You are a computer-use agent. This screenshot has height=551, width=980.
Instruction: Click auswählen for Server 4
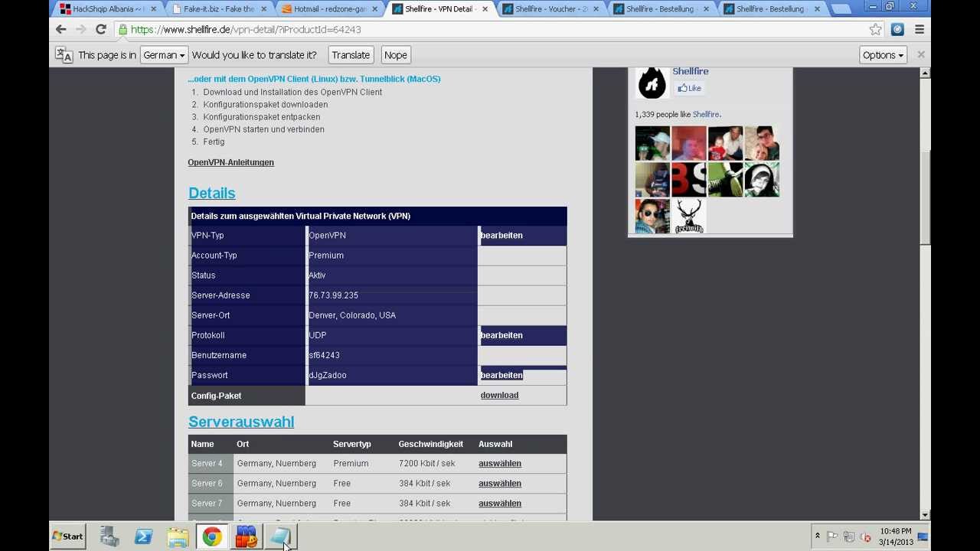[x=500, y=463]
